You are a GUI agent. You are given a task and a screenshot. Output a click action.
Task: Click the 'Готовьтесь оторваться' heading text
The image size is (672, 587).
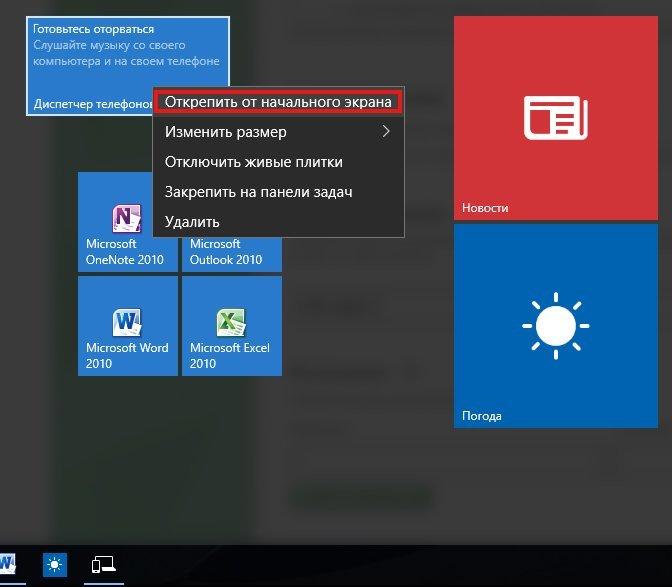pos(93,29)
